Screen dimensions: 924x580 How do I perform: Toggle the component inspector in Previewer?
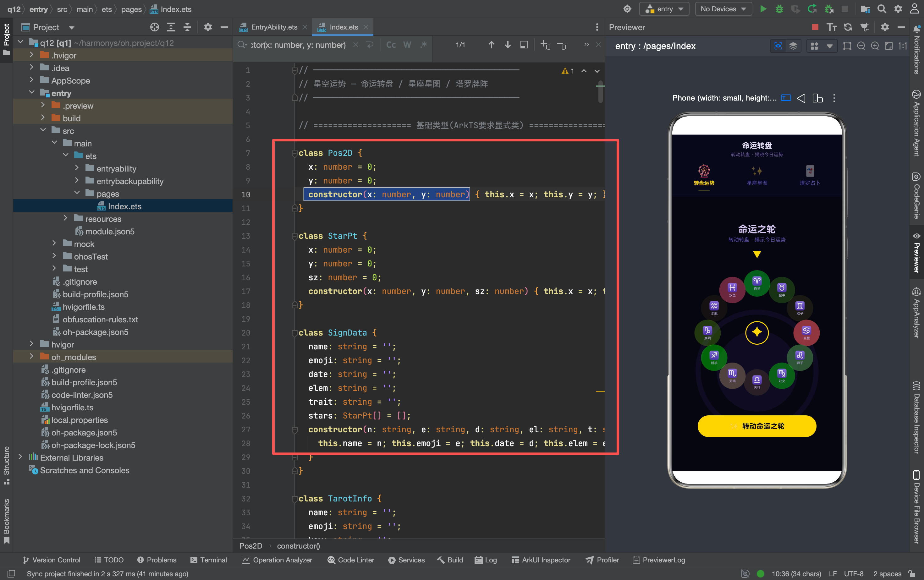pos(778,46)
